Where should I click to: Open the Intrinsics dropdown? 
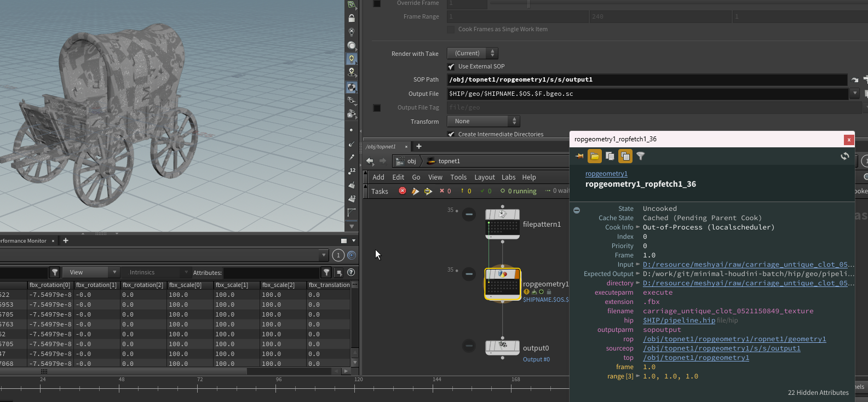tap(156, 272)
